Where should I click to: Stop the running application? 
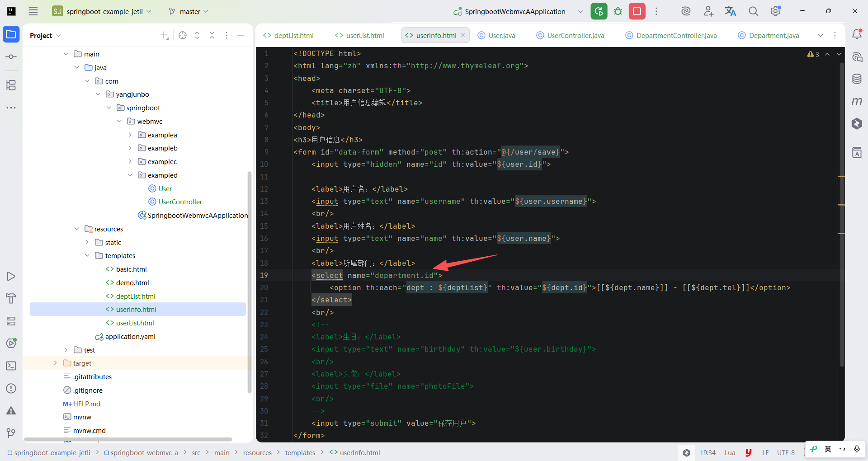coord(637,11)
